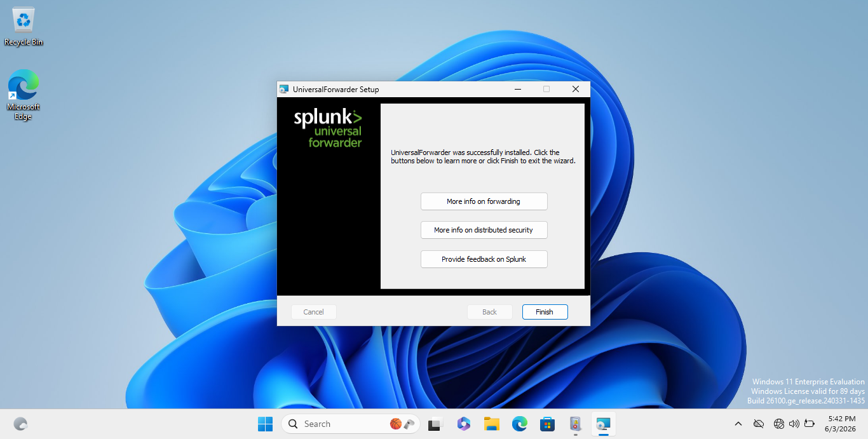Screen dimensions: 868x439
Task: Open the network globe tray icon
Action: click(779, 424)
